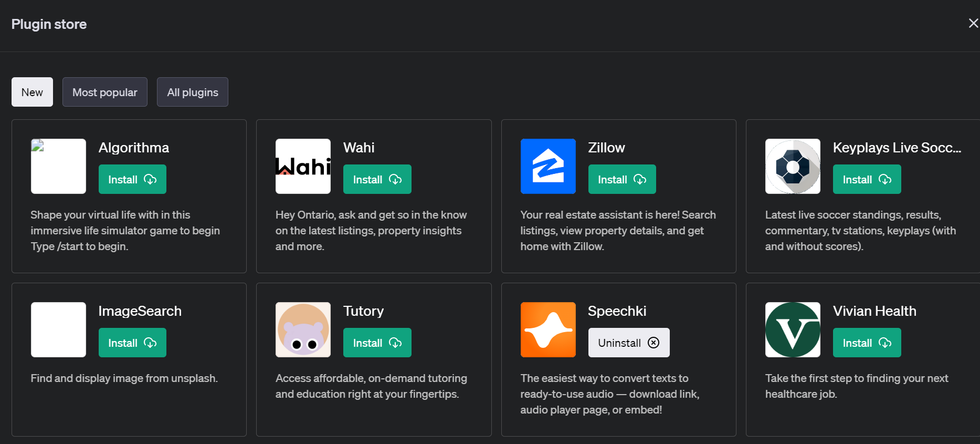Click the Algorithma description text
This screenshot has width=980, height=444.
125,231
